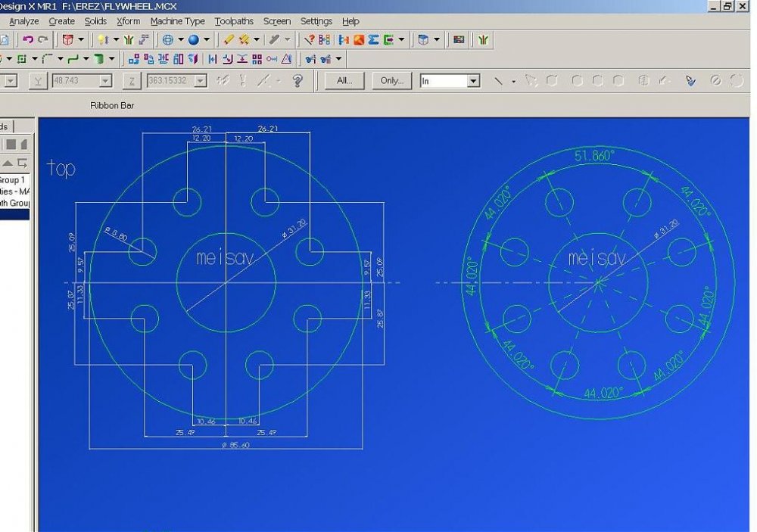Open the Screen menu
Viewport: 757px width, 532px height.
click(x=277, y=21)
